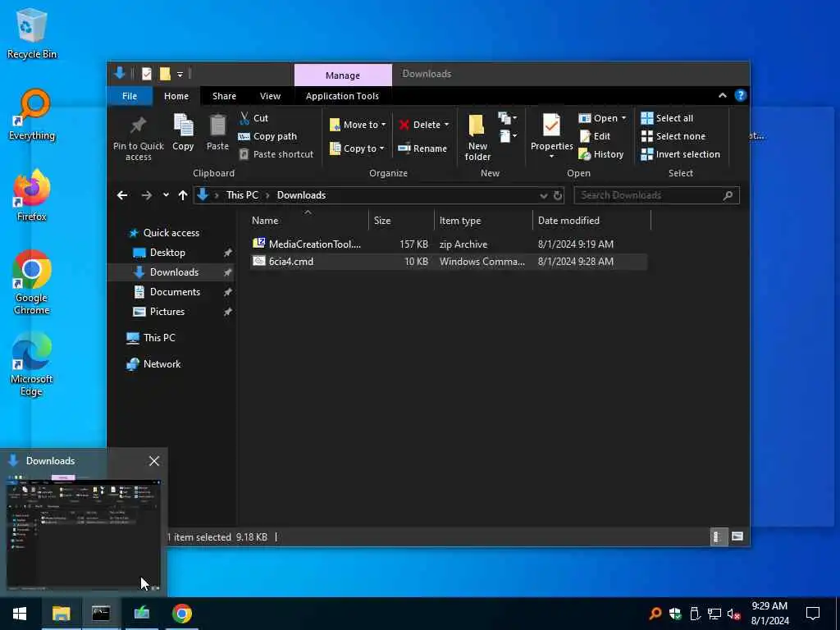Image resolution: width=840 pixels, height=630 pixels.
Task: Click the Downloads window preview thumbnail
Action: point(84,533)
